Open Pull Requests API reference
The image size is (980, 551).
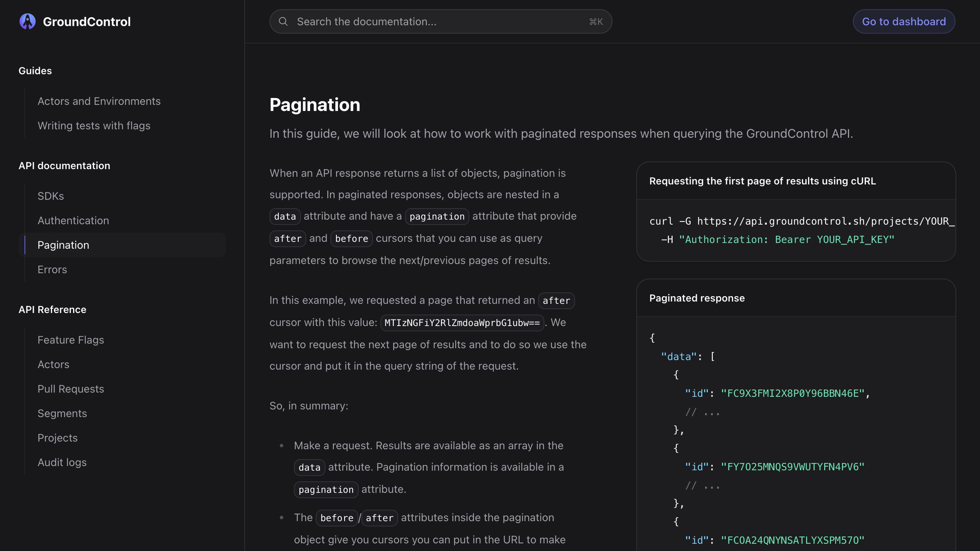pos(71,389)
